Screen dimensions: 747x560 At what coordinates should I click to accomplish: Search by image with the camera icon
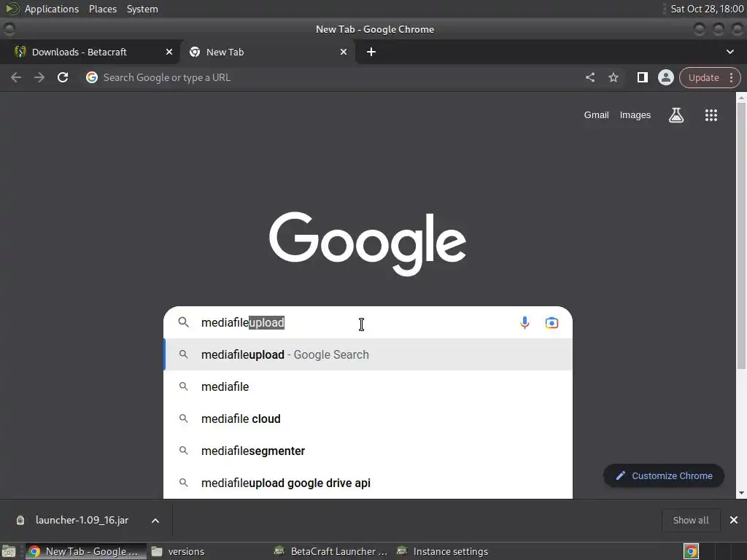(x=551, y=323)
